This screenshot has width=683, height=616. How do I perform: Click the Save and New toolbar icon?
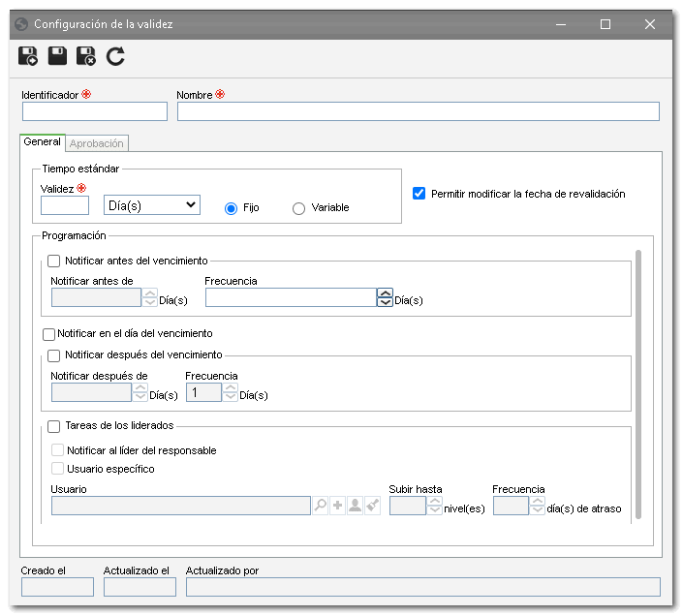pos(28,56)
